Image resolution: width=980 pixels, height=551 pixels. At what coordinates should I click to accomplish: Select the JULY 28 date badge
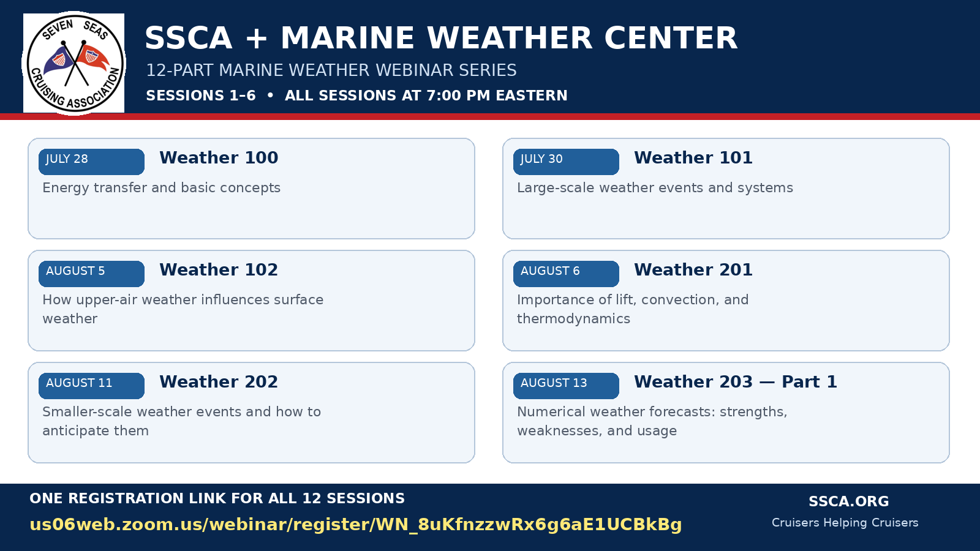[x=91, y=162]
